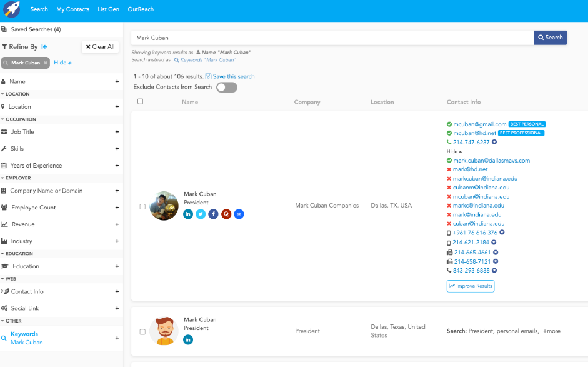Click the info icon beside 214-747-6287

[494, 142]
